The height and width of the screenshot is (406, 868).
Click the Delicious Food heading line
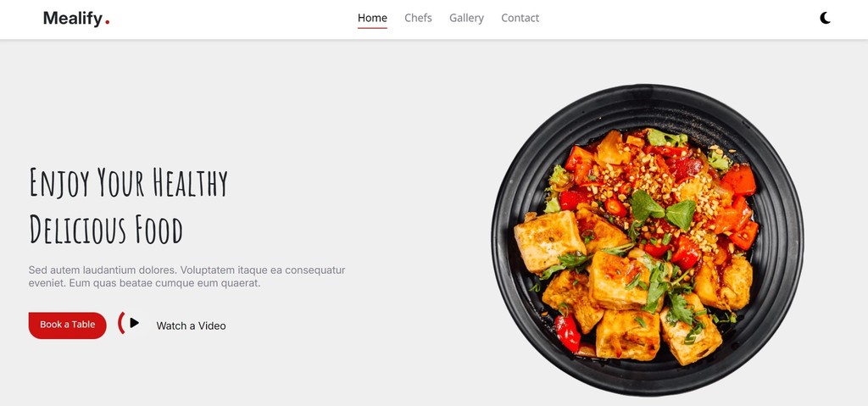(x=106, y=230)
